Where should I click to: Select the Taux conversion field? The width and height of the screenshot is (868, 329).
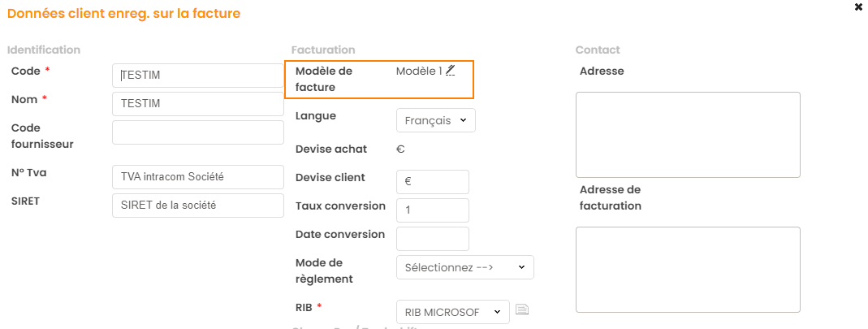432,210
